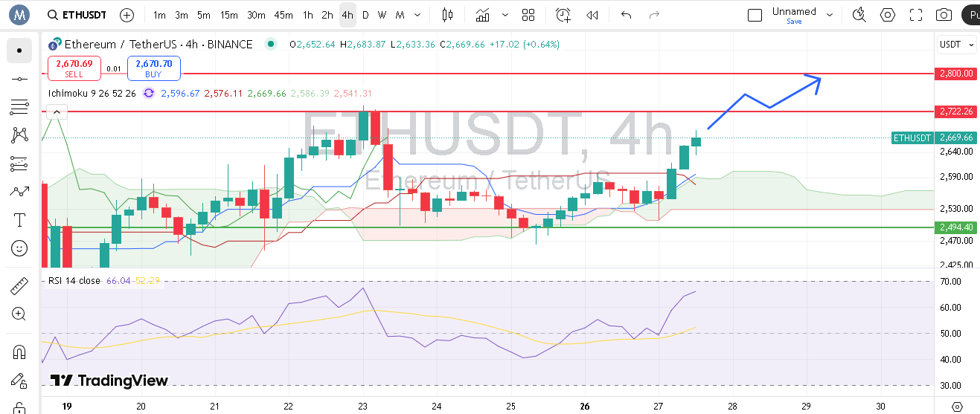
Task: Select the monthly M interval
Action: click(400, 15)
